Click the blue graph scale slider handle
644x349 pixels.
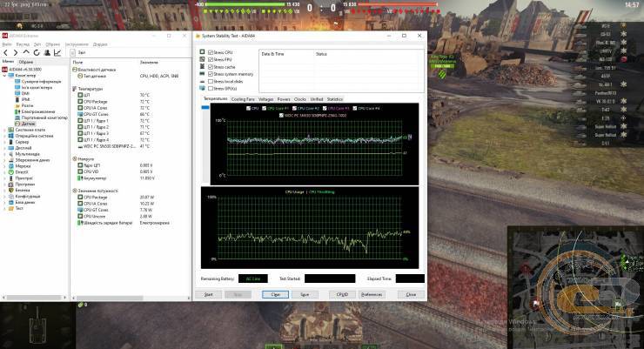pyautogui.click(x=205, y=108)
